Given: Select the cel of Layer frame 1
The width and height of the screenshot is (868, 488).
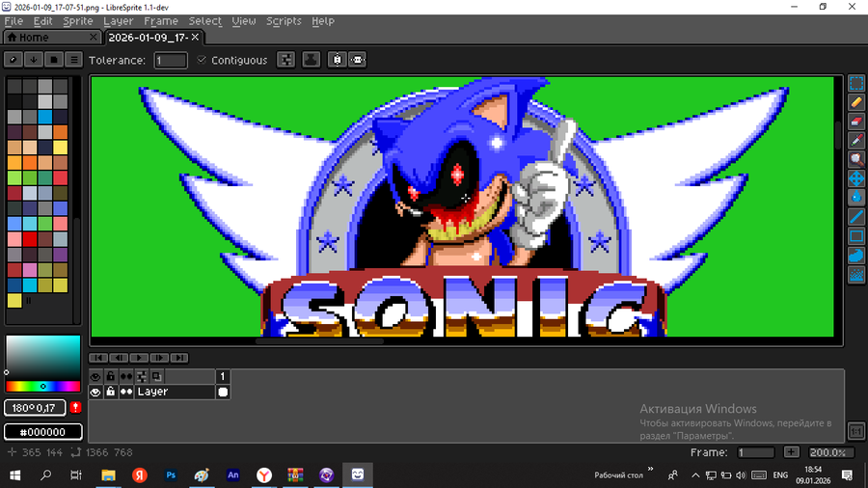Looking at the screenshot, I should tap(223, 392).
